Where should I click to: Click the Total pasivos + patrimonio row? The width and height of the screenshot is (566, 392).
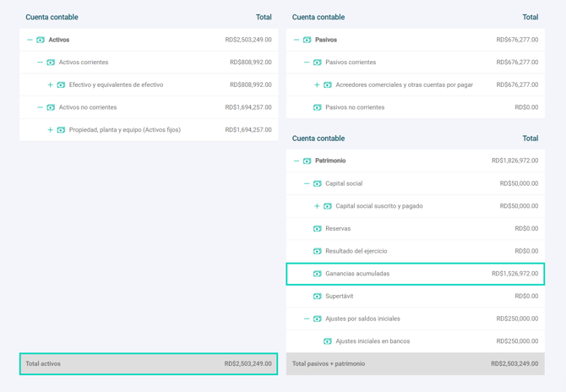point(415,364)
